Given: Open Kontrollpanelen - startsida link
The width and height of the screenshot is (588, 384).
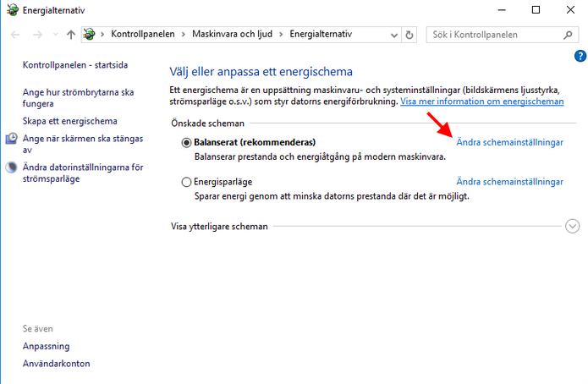Looking at the screenshot, I should point(75,65).
